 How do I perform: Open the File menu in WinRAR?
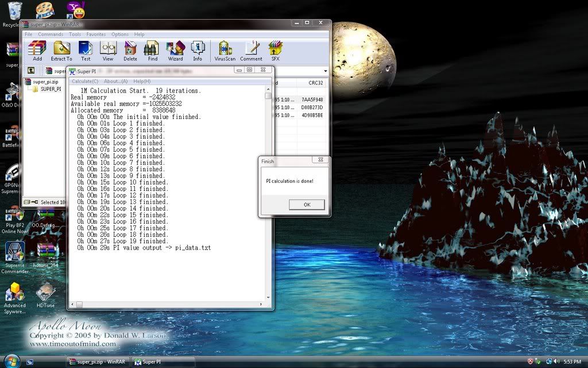coord(29,34)
